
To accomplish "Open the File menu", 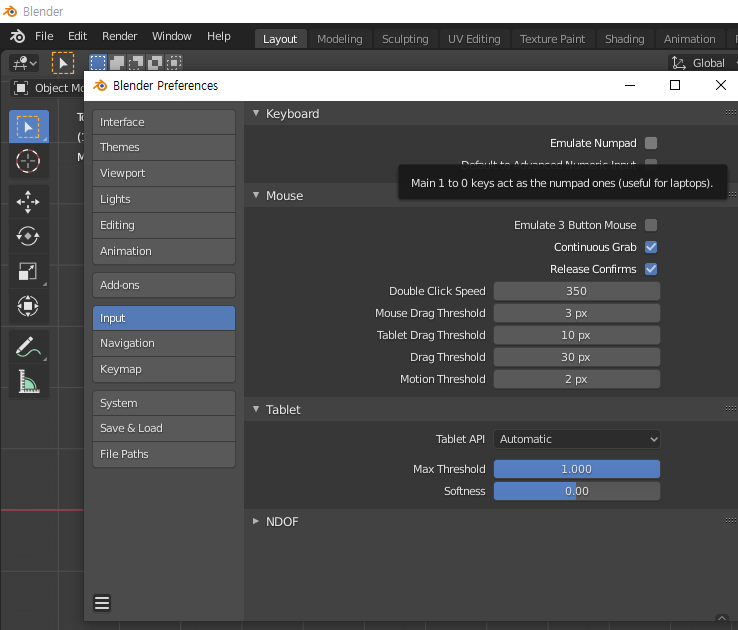I will click(44, 36).
